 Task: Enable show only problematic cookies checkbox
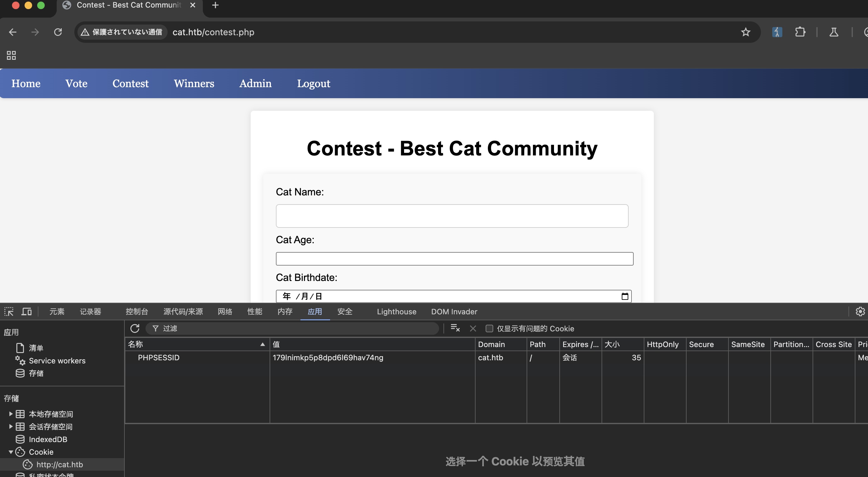[489, 328]
